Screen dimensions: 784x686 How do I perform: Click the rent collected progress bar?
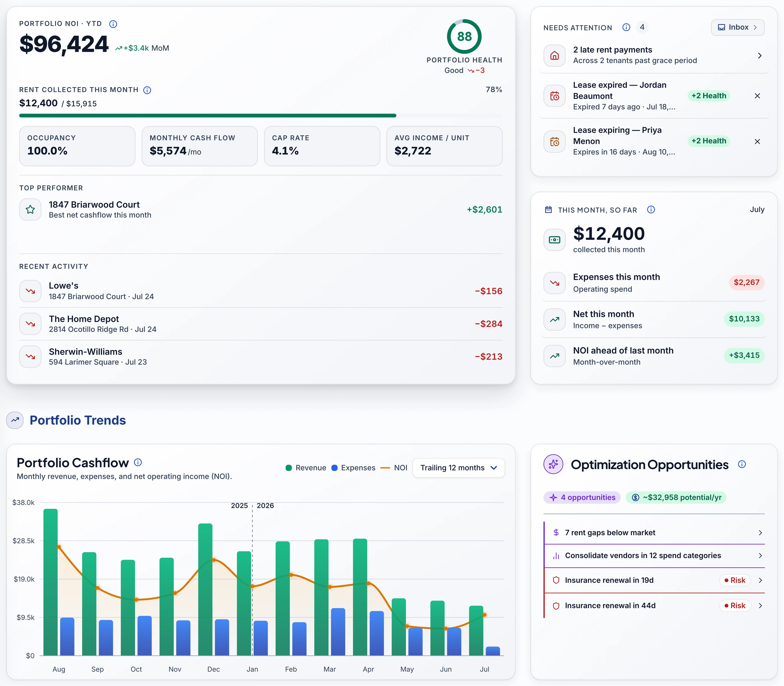coord(261,116)
